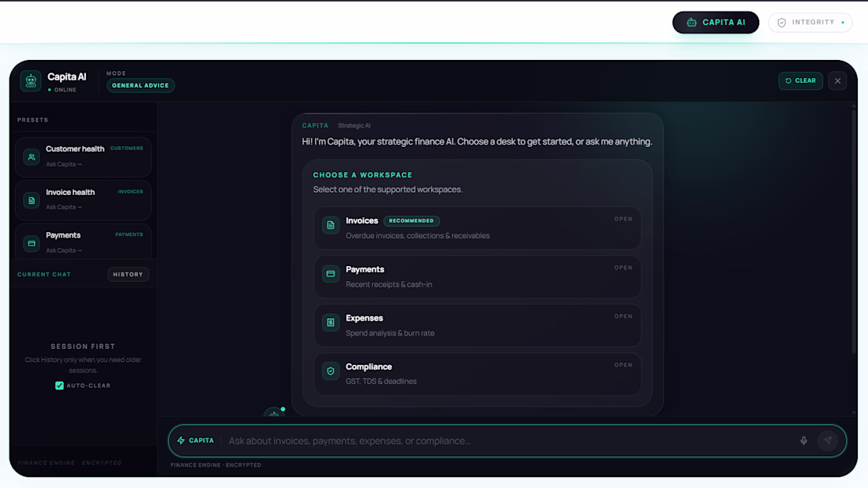
Task: Click the Customer health preset people icon
Action: [32, 157]
